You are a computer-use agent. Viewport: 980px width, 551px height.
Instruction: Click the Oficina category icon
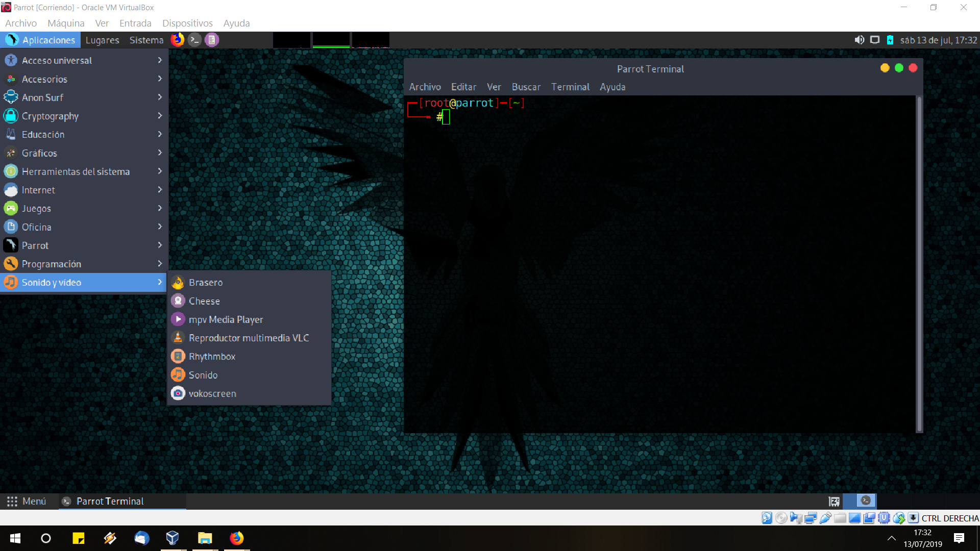[11, 227]
